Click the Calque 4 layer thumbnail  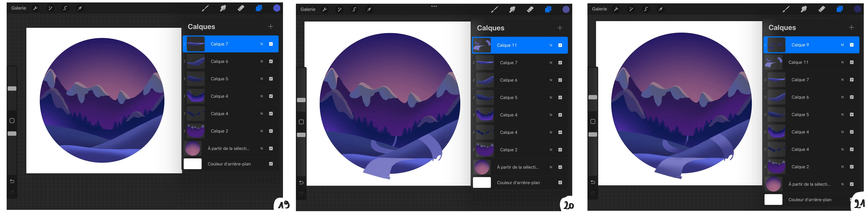196,96
